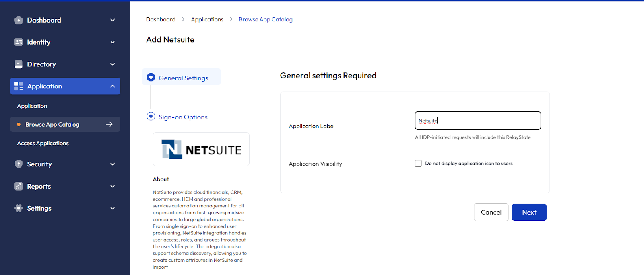Open the Directory sidebar menu label

41,64
